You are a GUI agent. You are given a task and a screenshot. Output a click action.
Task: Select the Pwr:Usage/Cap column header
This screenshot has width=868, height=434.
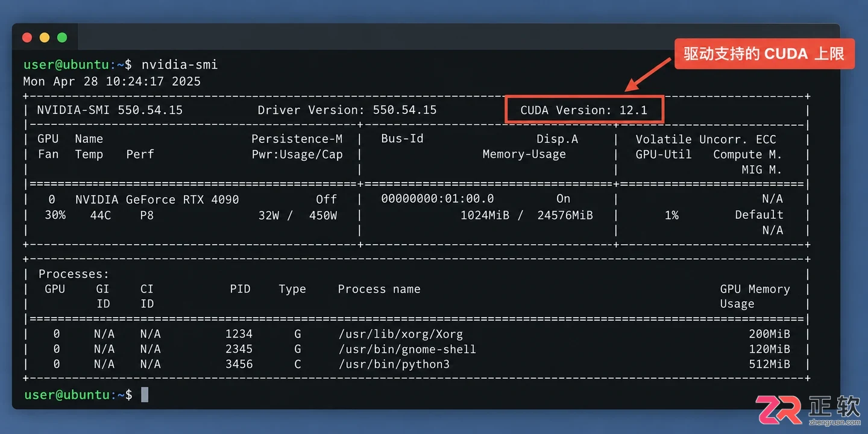click(297, 154)
